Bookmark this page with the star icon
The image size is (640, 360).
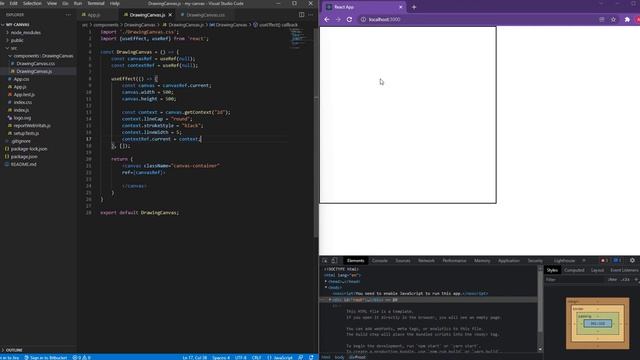[x=613, y=19]
